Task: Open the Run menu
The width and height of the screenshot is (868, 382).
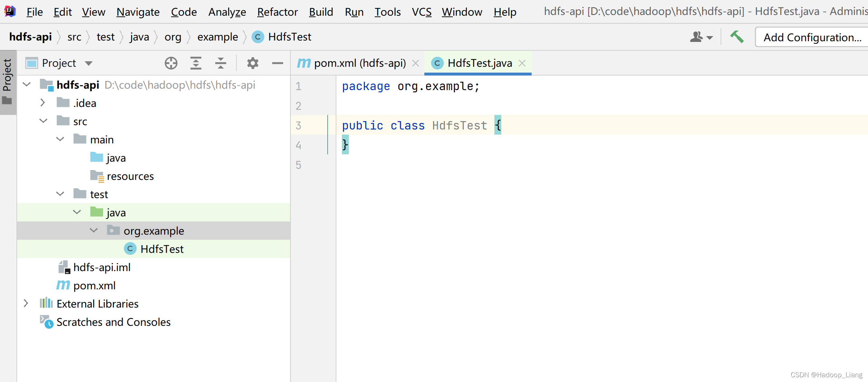Action: tap(354, 12)
